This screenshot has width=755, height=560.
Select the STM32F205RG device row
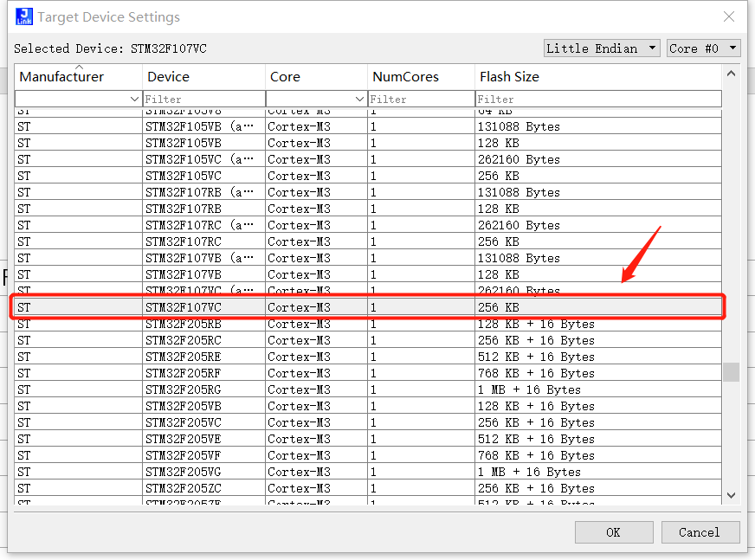coord(368,389)
